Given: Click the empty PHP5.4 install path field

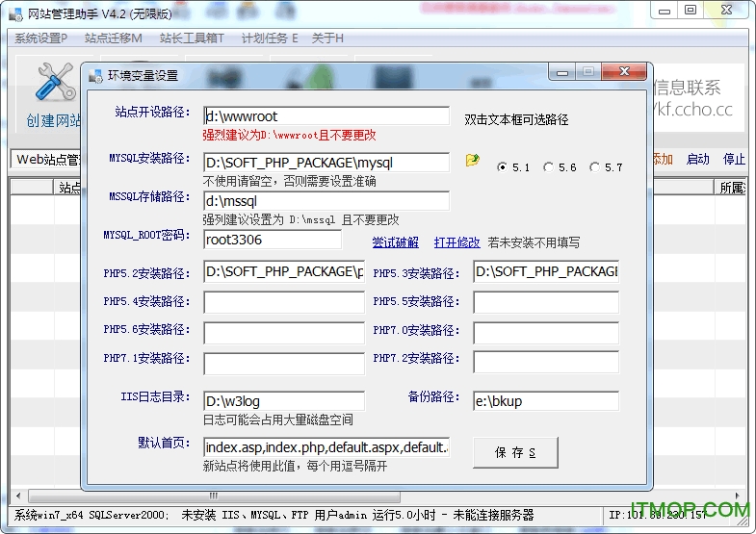Looking at the screenshot, I should pos(284,303).
